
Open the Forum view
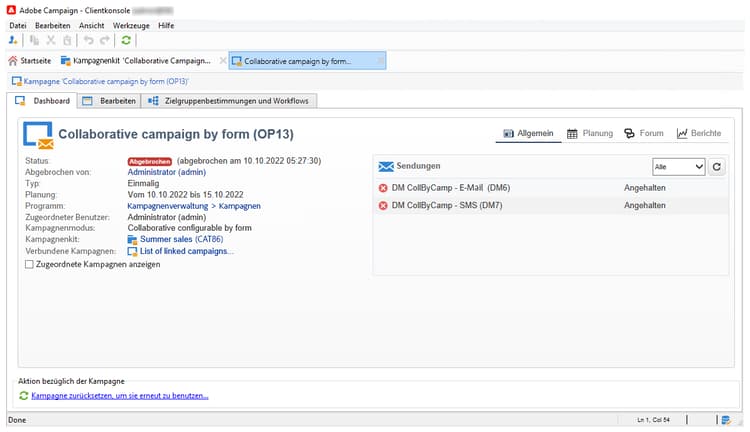(x=644, y=133)
